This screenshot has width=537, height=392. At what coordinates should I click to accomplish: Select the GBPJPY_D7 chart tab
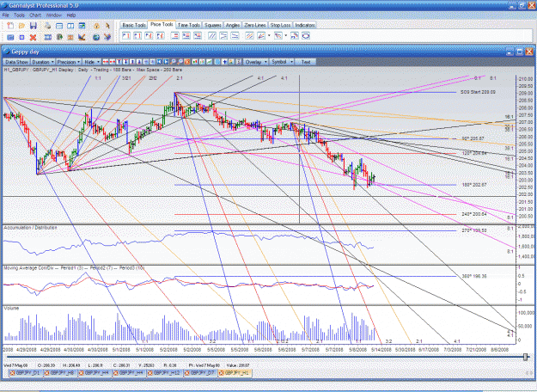(x=199, y=373)
